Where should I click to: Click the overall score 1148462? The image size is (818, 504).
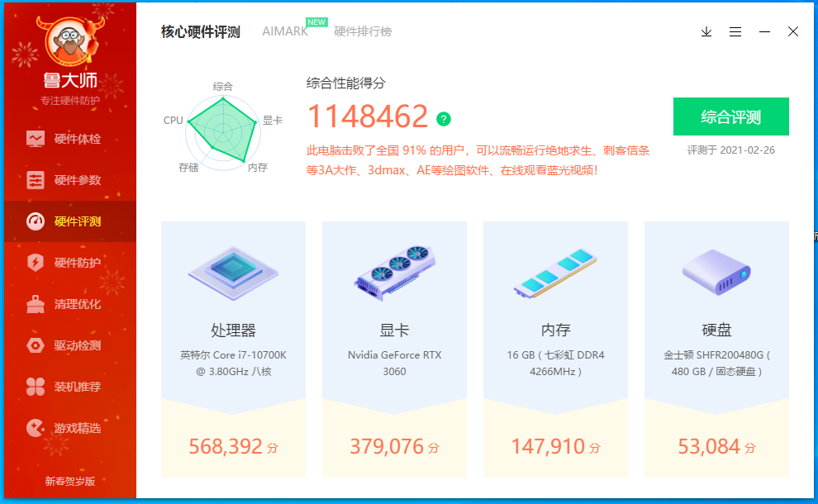(x=368, y=116)
